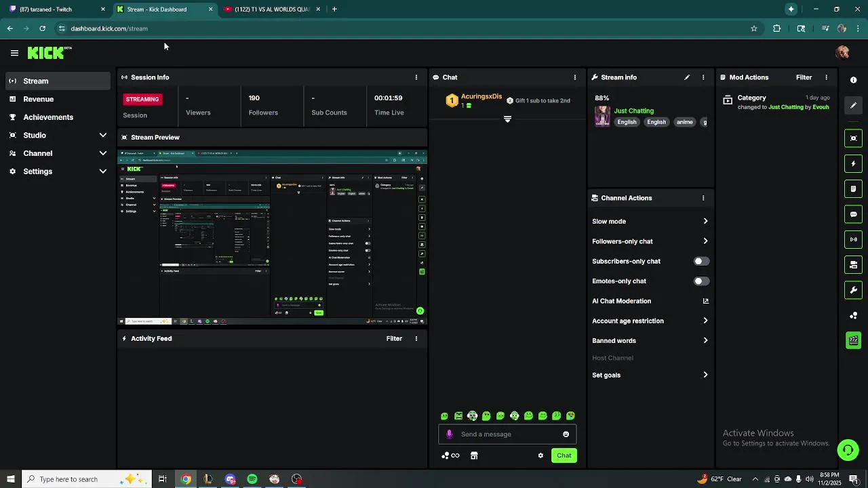Screen dimensions: 868x488
Task: Click the Send a message field
Action: pyautogui.click(x=507, y=434)
